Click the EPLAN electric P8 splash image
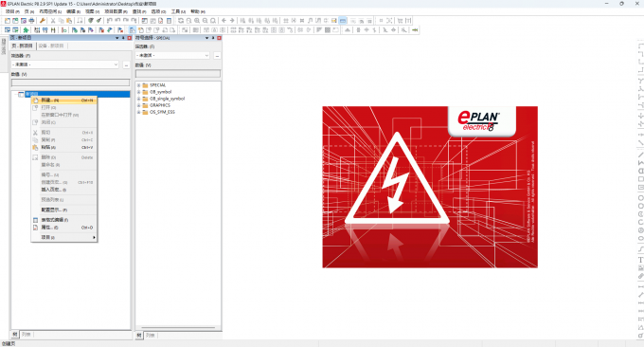This screenshot has width=644, height=347. point(430,187)
